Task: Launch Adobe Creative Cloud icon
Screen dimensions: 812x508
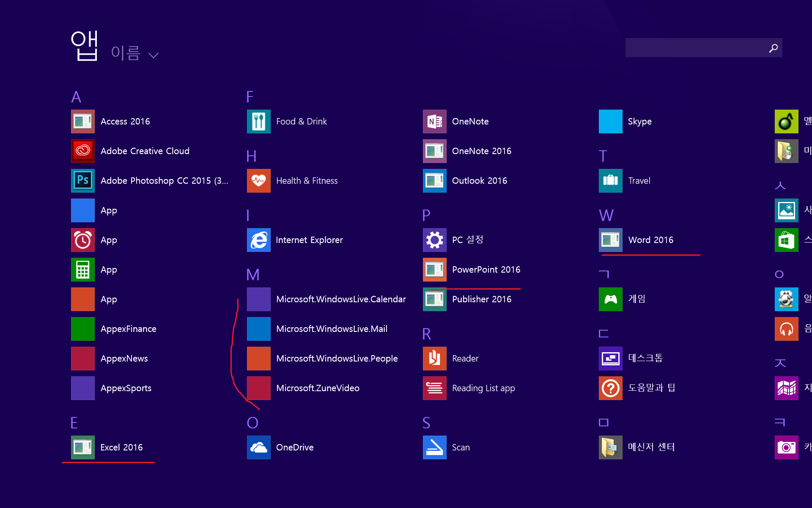Action: [83, 151]
